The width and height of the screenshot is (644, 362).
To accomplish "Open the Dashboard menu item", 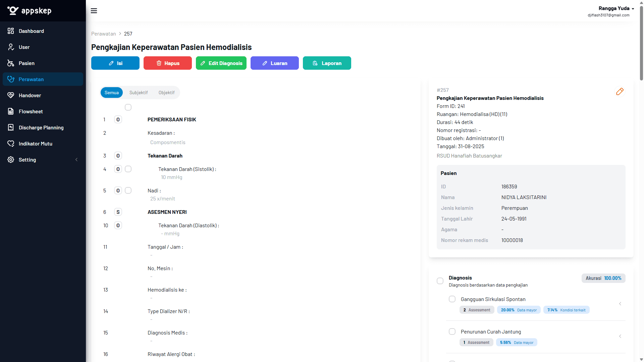I will [x=43, y=31].
